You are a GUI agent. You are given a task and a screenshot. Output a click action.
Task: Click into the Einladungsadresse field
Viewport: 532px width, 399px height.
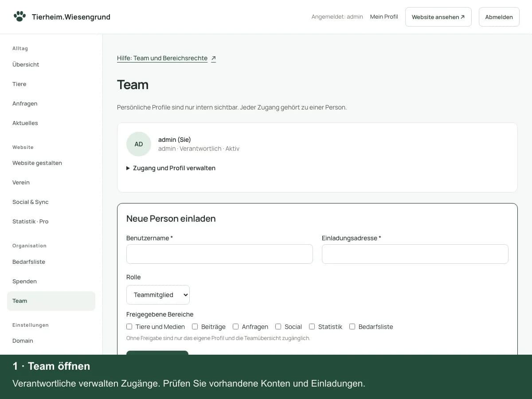(x=415, y=254)
